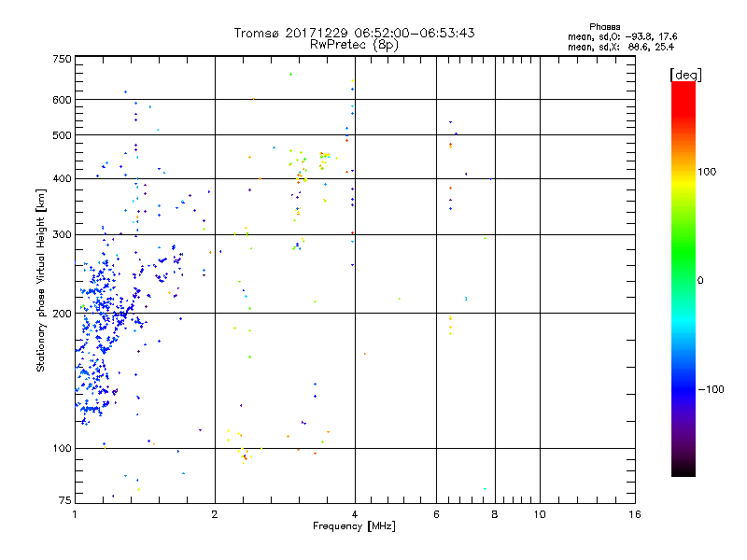
Task: Click the 'Frequency [MHz]' axis label
Action: (x=354, y=526)
